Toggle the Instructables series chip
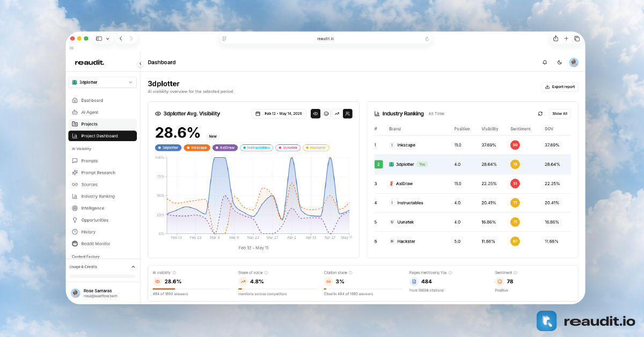 [x=257, y=148]
